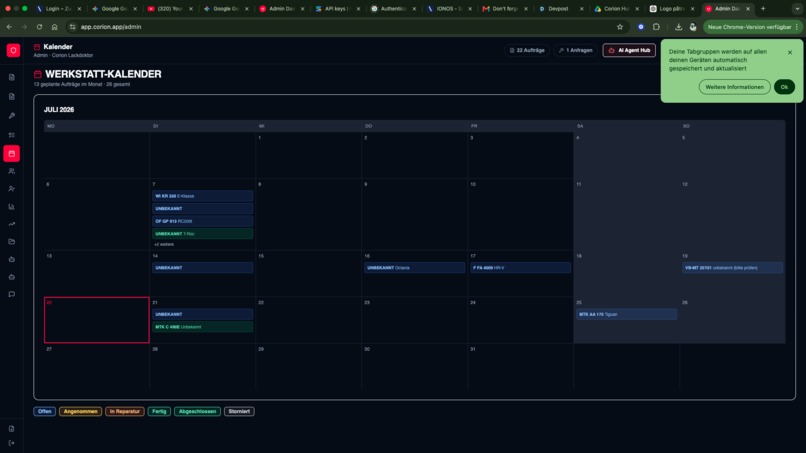This screenshot has height=453, width=806.
Task: Click the logout icon at sidebar bottom
Action: point(12,443)
